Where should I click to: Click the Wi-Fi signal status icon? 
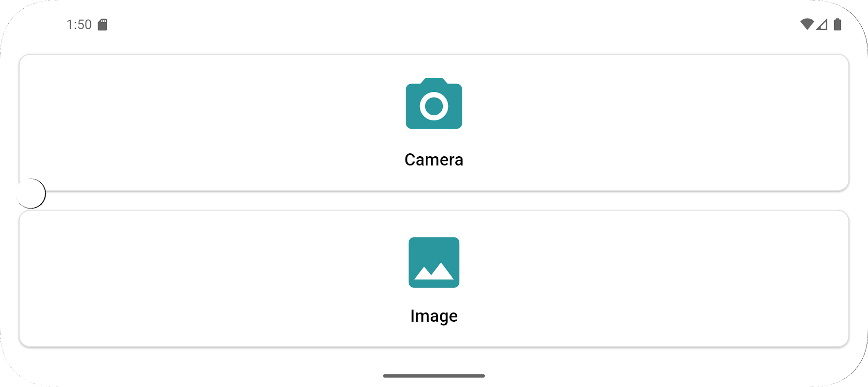coord(807,24)
